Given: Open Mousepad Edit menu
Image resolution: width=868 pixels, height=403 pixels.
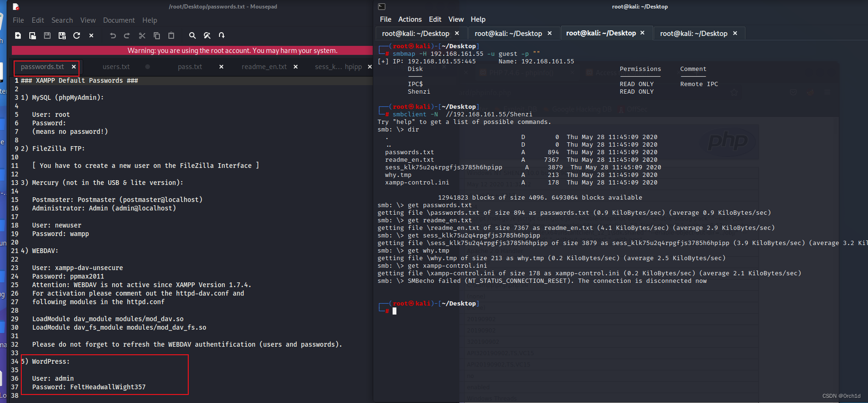Looking at the screenshot, I should tap(38, 20).
